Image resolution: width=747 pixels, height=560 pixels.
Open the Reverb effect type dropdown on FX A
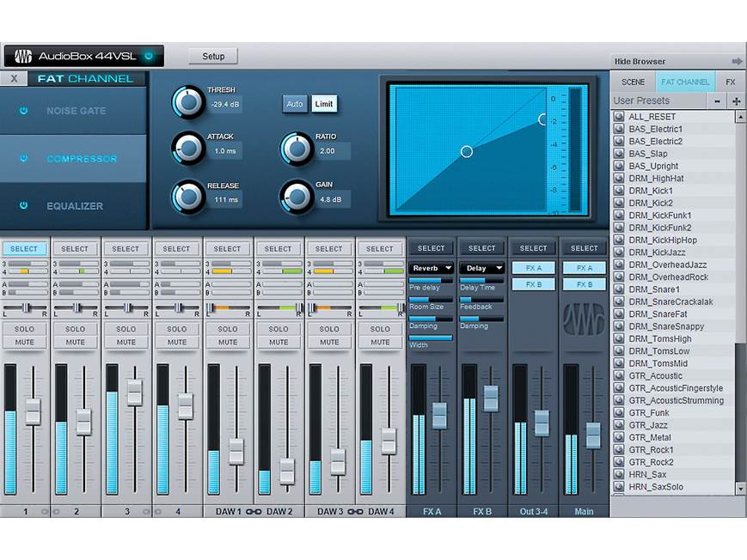[430, 267]
